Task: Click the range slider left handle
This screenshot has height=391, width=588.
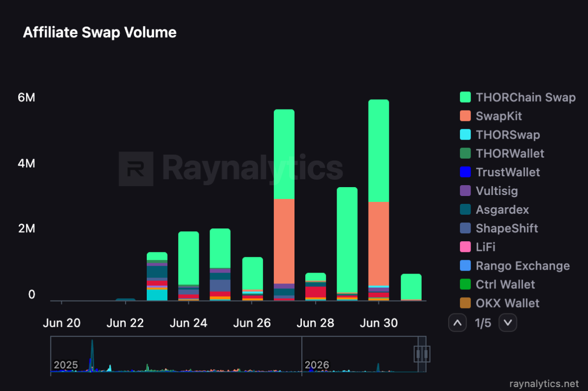Action: coord(418,354)
